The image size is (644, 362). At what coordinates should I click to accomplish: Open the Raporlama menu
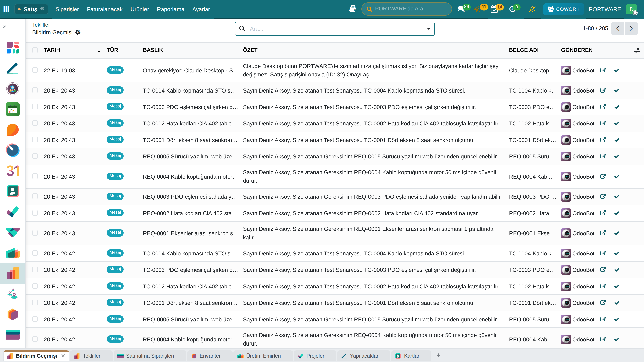point(170,9)
